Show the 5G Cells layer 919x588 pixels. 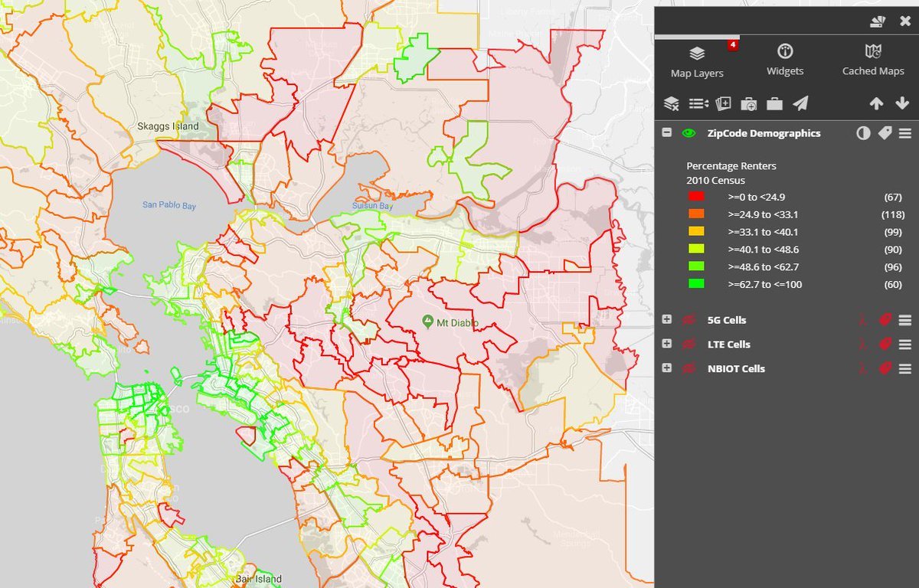point(689,320)
